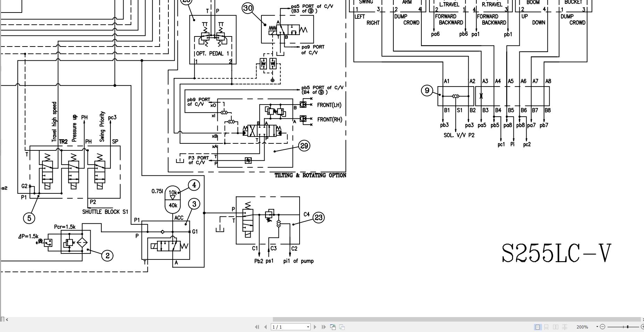Screen dimensions: 644x332
Task: Open the page number dropdown
Action: click(308, 327)
